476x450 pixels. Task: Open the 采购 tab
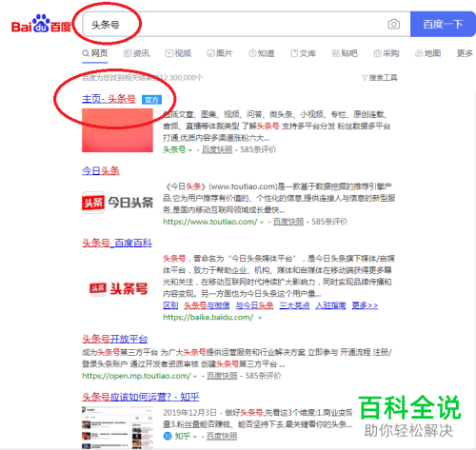pos(387,53)
